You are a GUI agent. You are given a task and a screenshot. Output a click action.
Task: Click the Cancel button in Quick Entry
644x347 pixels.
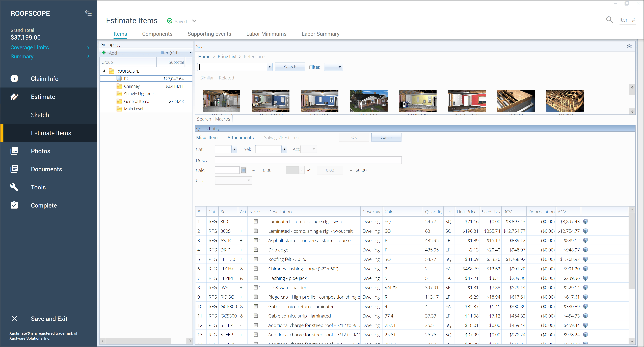tap(386, 137)
